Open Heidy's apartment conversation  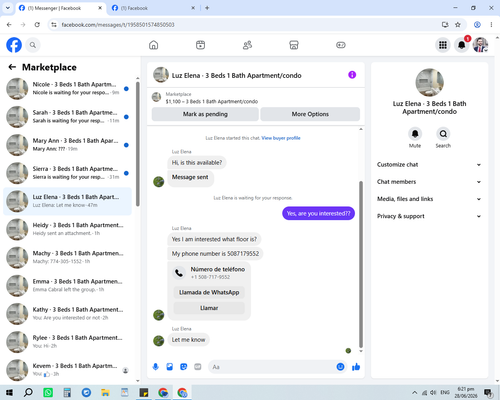coord(67,229)
